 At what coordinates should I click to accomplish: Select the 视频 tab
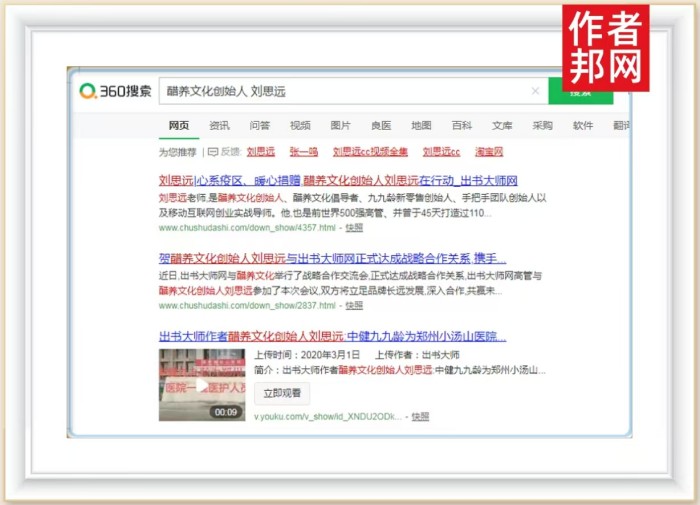300,126
